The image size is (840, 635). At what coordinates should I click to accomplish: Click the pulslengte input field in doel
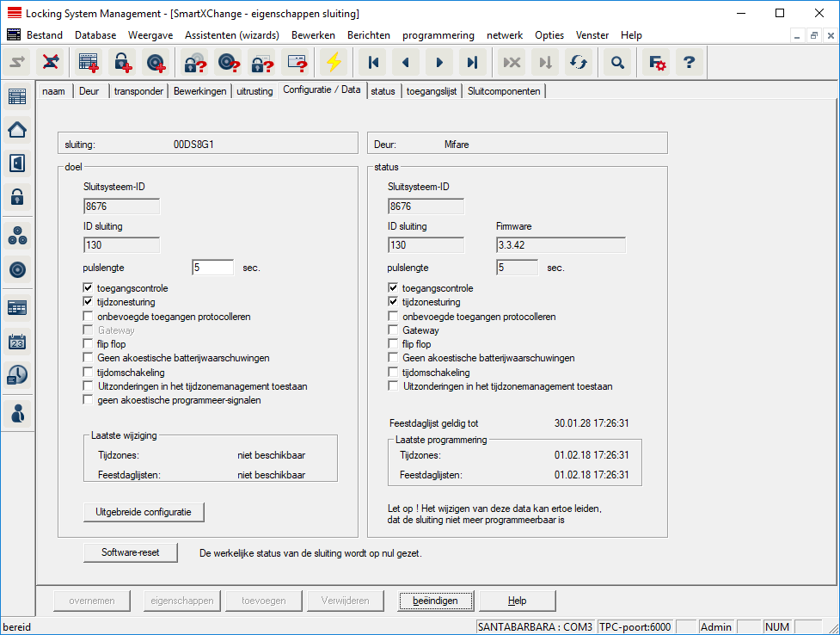[x=212, y=268]
